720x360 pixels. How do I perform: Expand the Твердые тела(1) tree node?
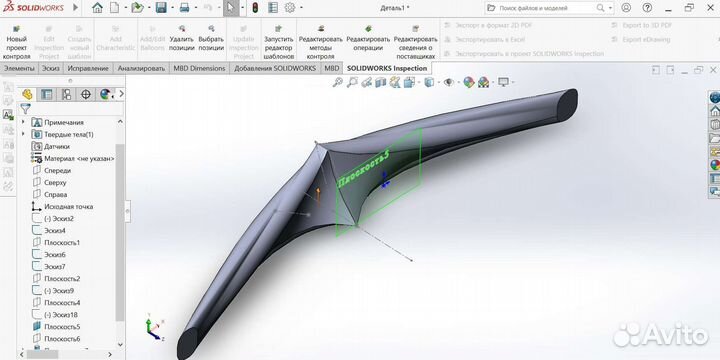(23, 134)
